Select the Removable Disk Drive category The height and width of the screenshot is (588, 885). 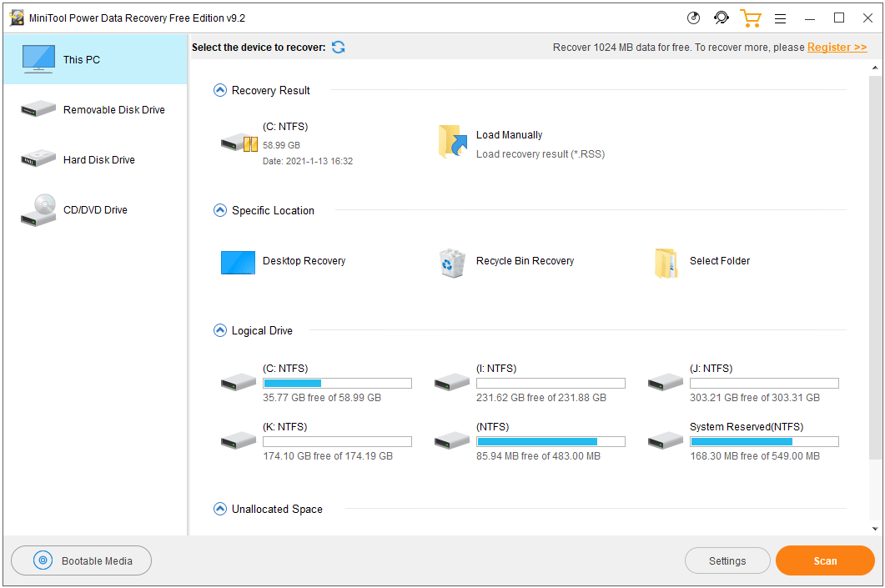click(113, 109)
